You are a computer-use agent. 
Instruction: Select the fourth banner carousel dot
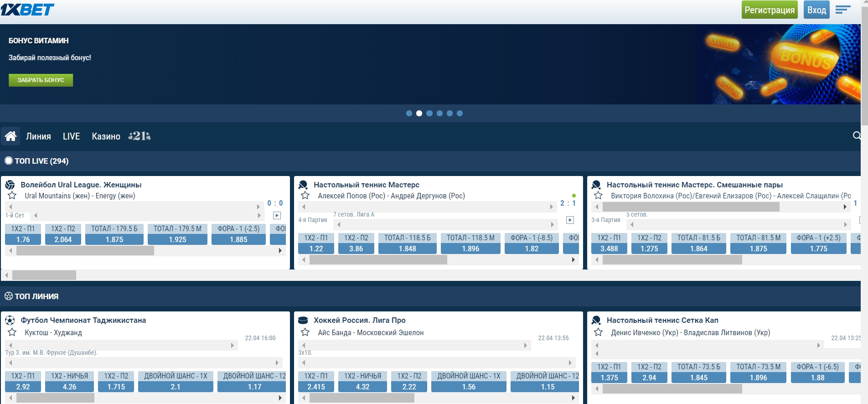[439, 113]
